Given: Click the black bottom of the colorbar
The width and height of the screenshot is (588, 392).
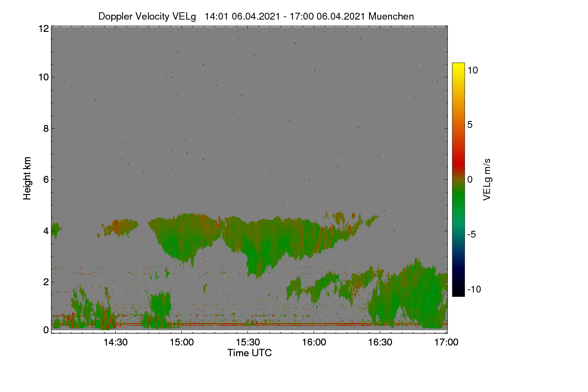Looking at the screenshot, I should tap(458, 293).
